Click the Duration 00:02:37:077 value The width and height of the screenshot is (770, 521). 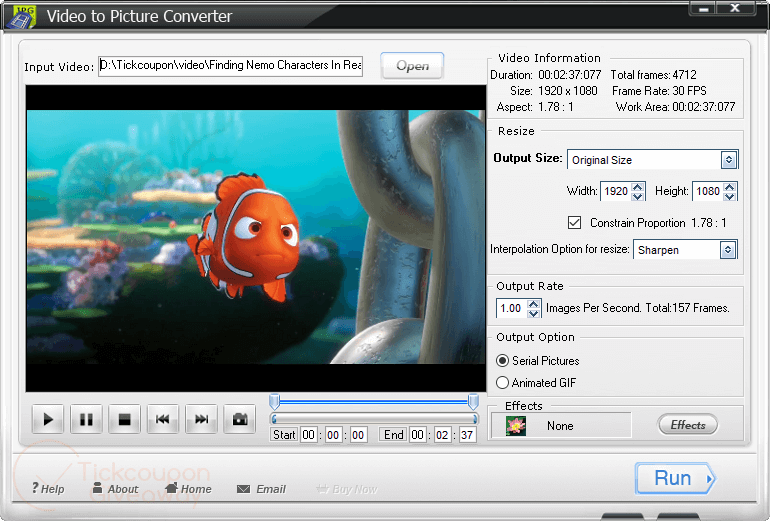(x=570, y=75)
